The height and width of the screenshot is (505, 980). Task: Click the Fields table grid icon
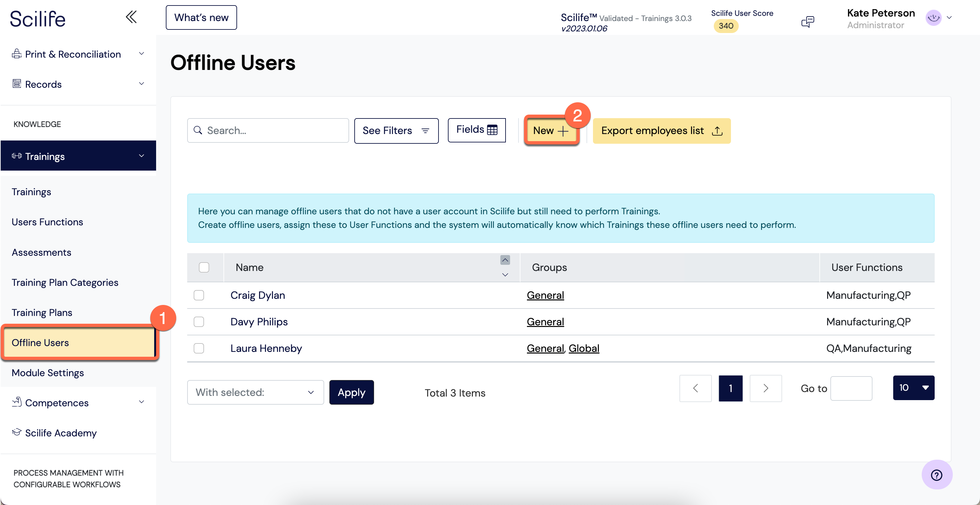click(492, 130)
